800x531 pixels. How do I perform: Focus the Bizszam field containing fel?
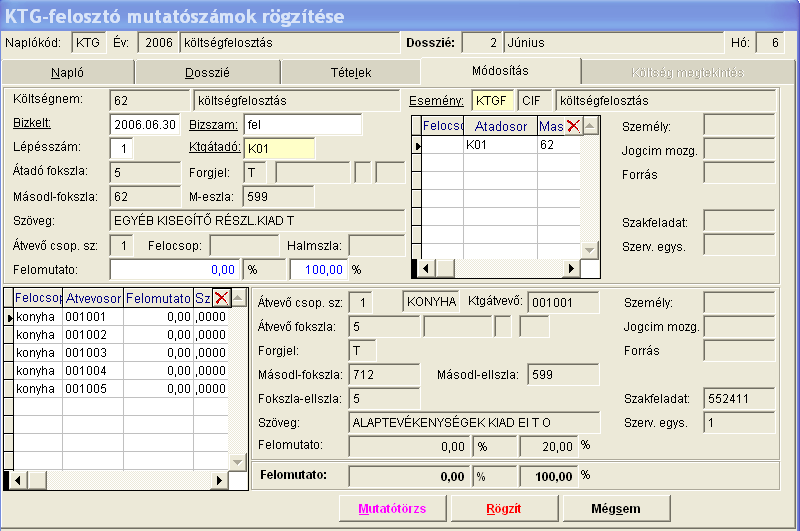(x=303, y=124)
